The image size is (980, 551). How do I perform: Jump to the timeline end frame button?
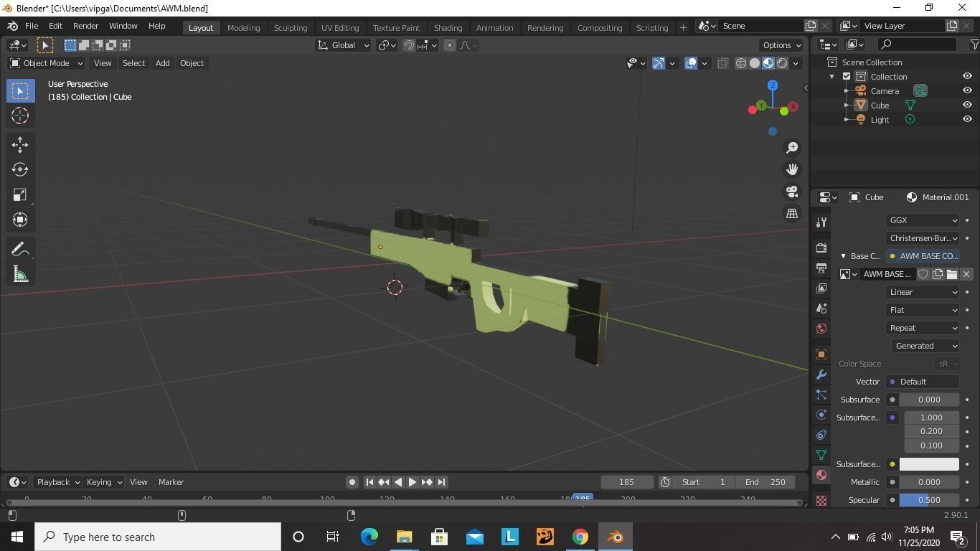tap(441, 482)
